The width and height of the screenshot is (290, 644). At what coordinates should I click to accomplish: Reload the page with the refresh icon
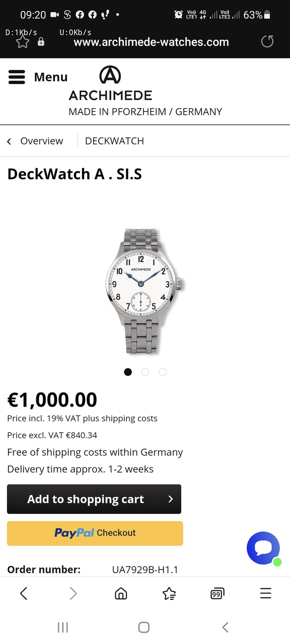point(267,41)
